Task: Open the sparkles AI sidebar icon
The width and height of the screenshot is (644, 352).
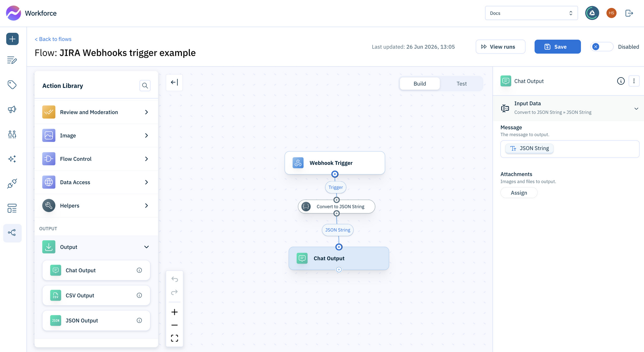Action: [12, 159]
